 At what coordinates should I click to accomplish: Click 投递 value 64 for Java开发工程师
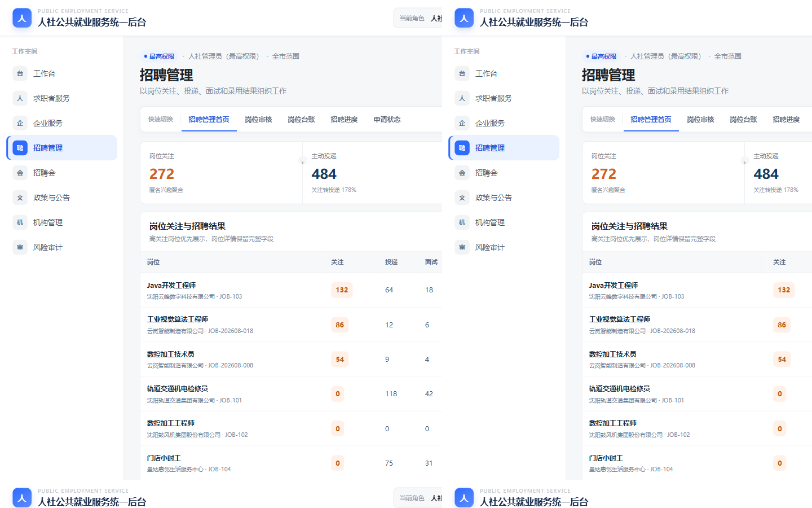click(x=389, y=290)
